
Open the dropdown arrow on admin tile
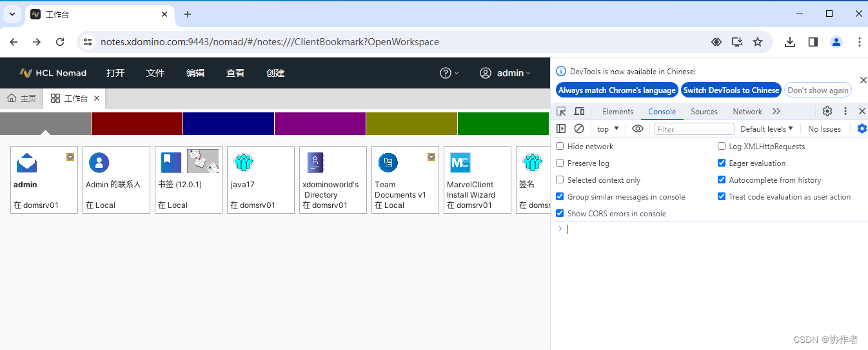(x=70, y=157)
